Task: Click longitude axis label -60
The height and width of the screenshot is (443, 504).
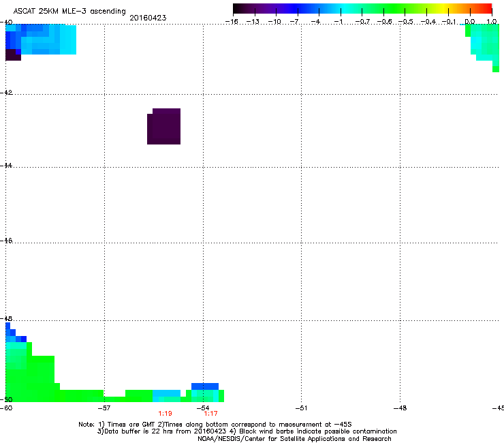Action: pos(6,408)
